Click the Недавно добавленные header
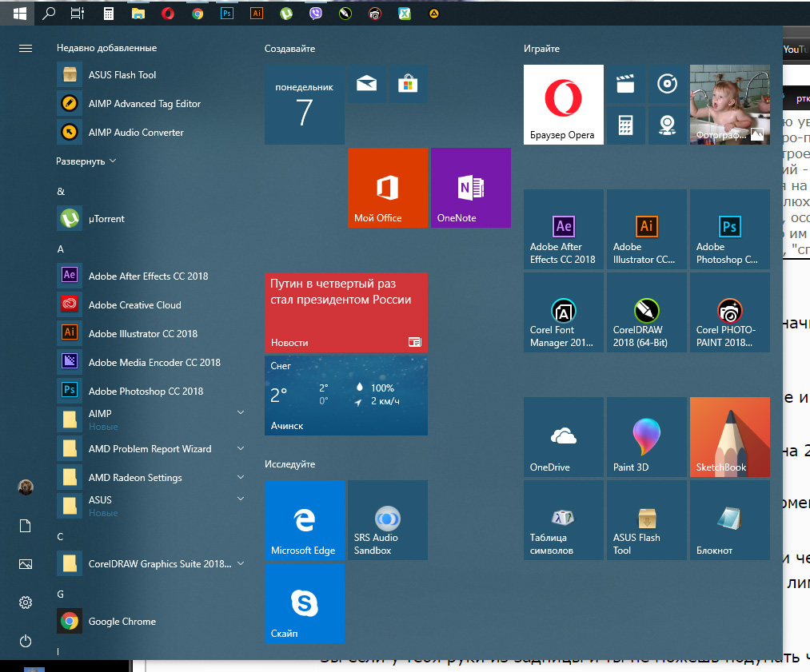 click(107, 48)
